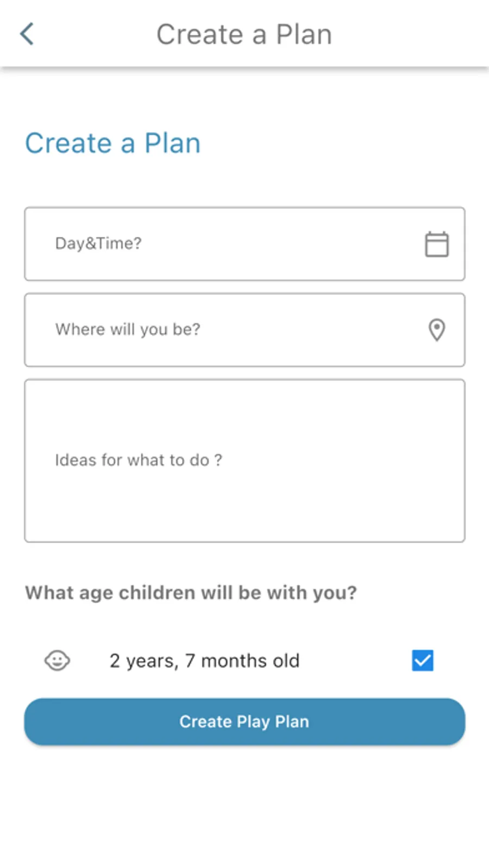489x868 pixels.
Task: Click the baby face icon
Action: tap(57, 661)
